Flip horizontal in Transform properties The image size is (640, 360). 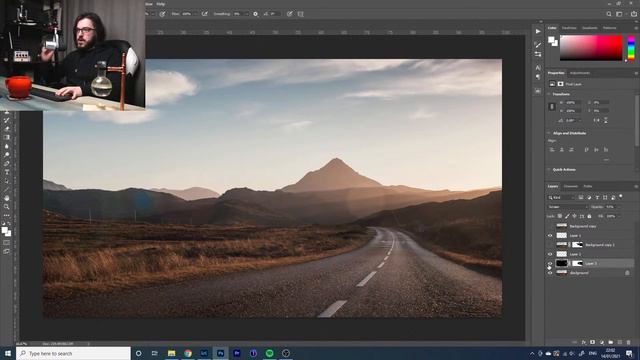tap(597, 120)
